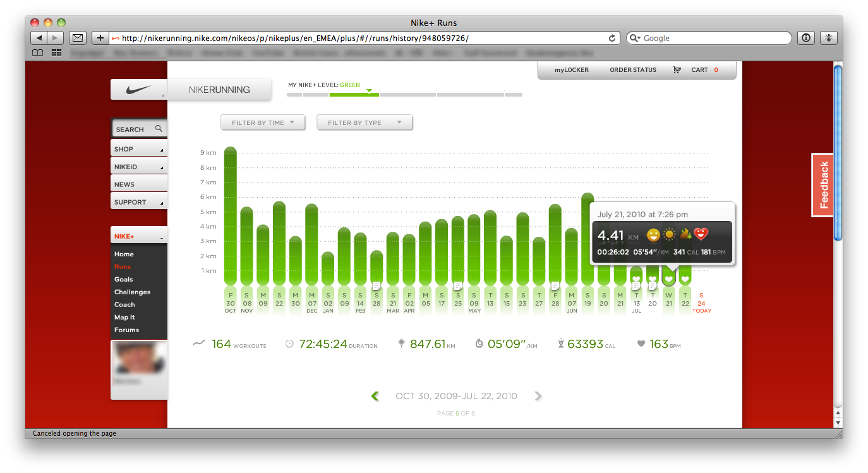Image resolution: width=868 pixels, height=473 pixels.
Task: Go to previous page of runs
Action: coord(375,397)
